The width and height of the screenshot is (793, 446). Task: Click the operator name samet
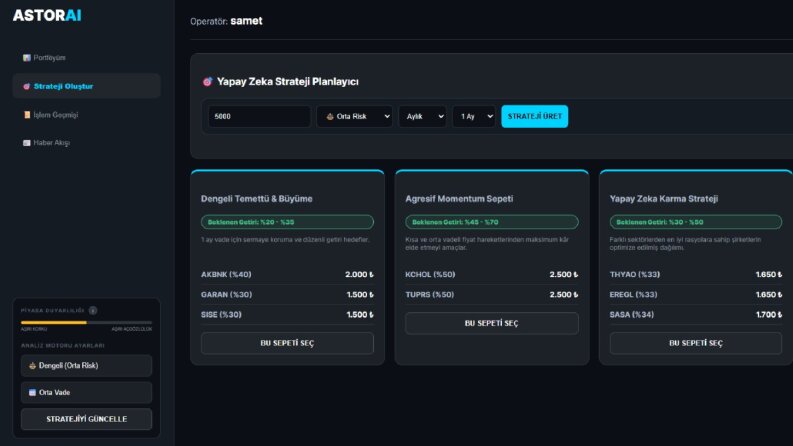pyautogui.click(x=246, y=21)
